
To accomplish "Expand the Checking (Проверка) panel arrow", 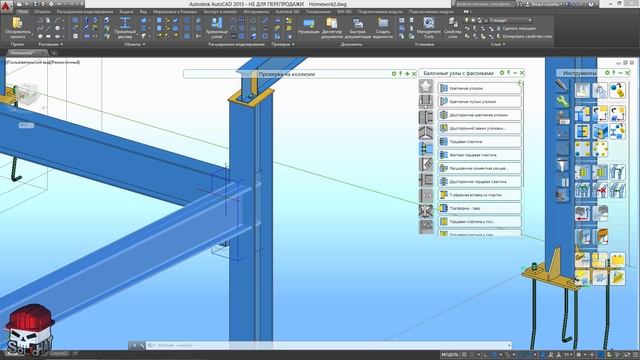I will coord(293,44).
